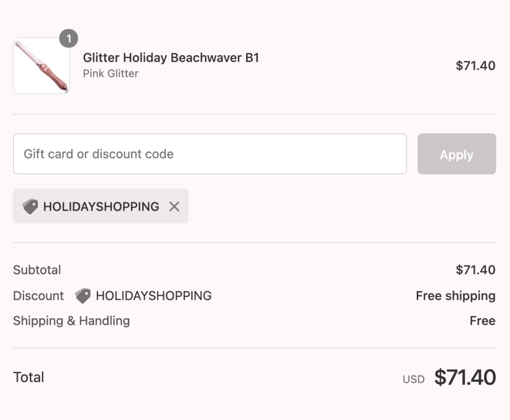This screenshot has height=420, width=510.
Task: Click the gift card or discount code field
Action: (x=210, y=154)
